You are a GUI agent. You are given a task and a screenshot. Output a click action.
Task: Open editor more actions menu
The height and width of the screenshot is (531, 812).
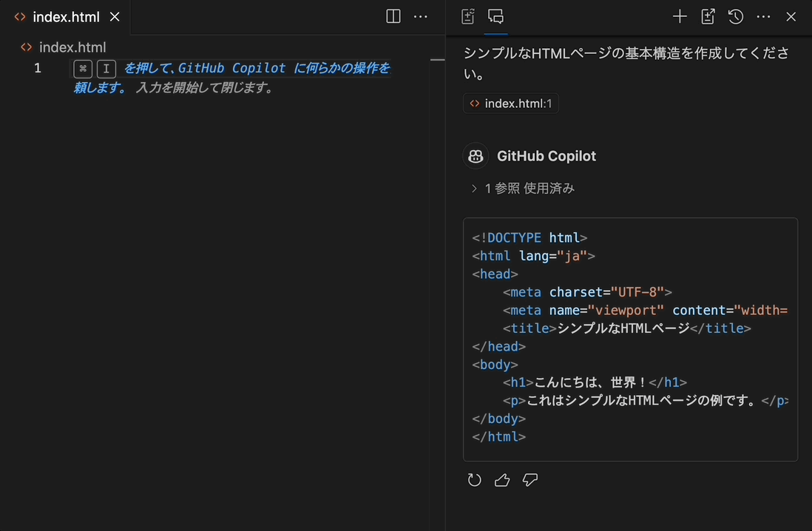pos(421,16)
